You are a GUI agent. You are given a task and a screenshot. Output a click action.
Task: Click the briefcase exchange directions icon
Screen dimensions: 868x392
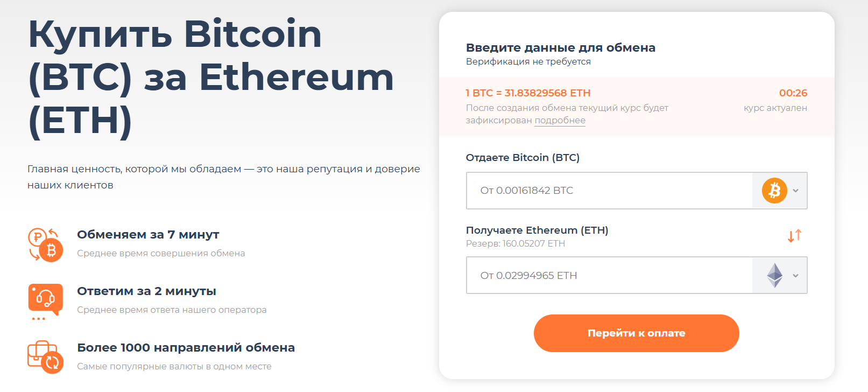click(x=45, y=356)
